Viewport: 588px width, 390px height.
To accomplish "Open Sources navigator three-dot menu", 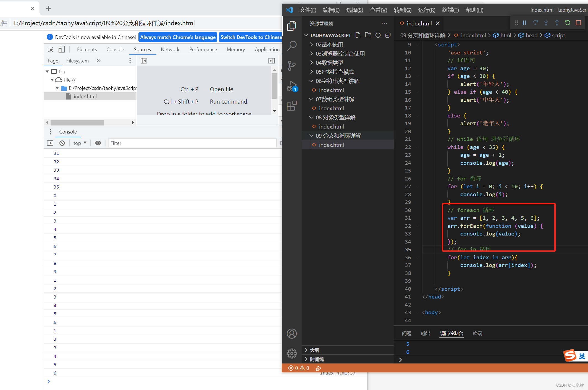I will tap(130, 61).
